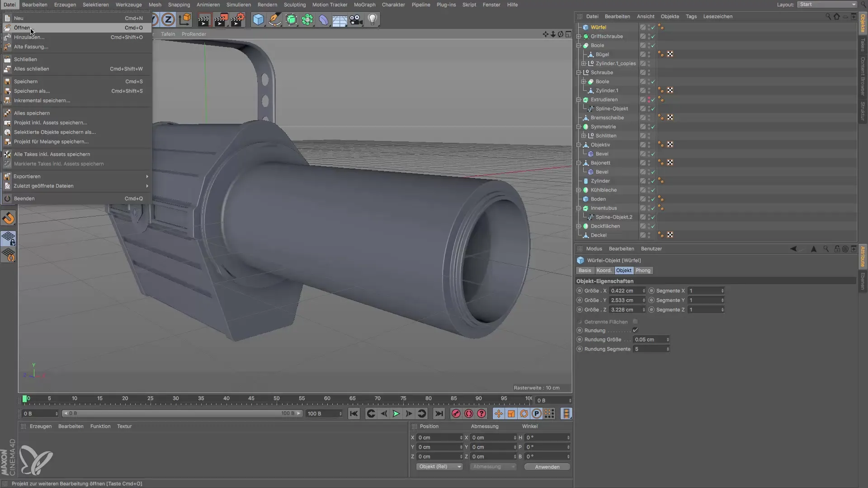Click the snap magnet tool in left palette

click(x=9, y=219)
